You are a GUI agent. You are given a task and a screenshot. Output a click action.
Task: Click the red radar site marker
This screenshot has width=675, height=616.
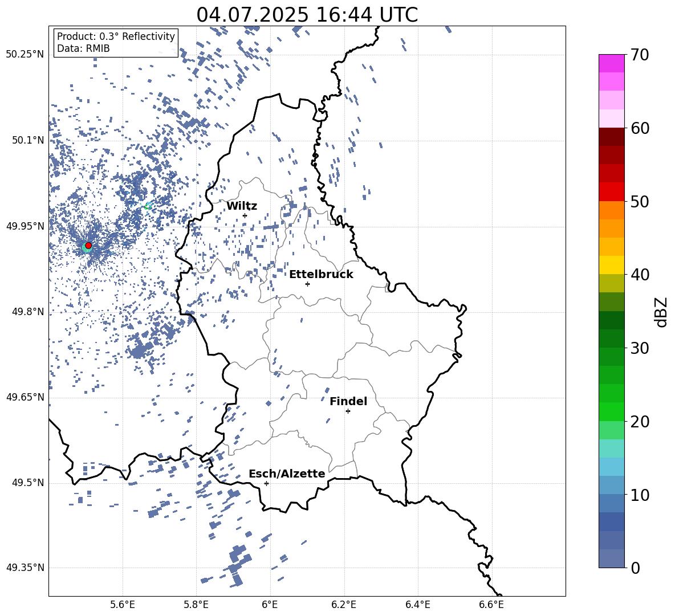coord(88,246)
